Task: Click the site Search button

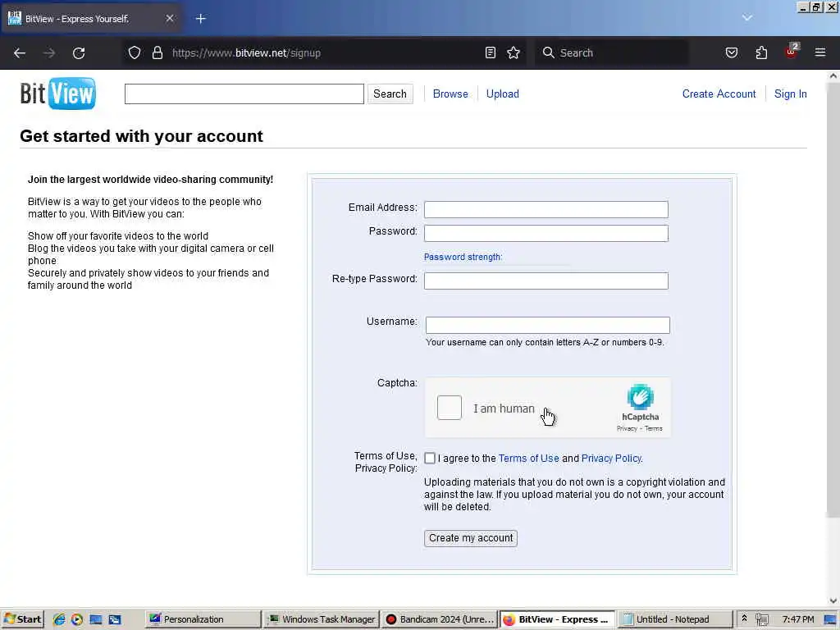Action: click(390, 94)
